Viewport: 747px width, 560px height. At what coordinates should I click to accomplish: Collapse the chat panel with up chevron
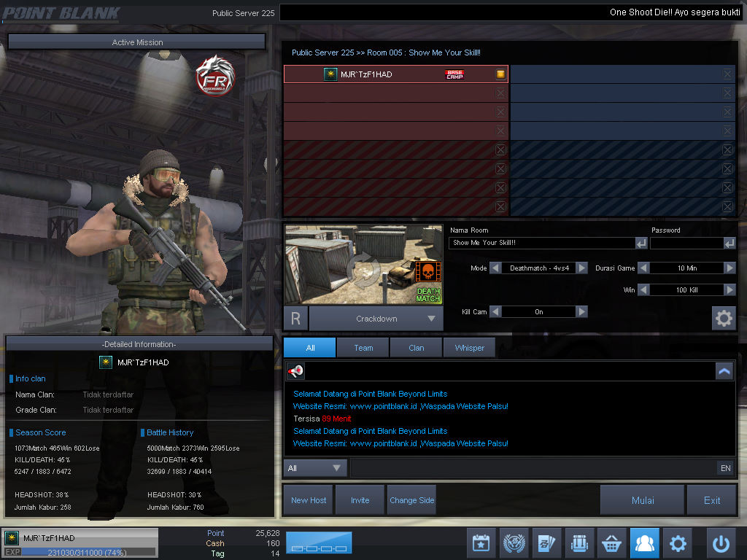point(724,371)
